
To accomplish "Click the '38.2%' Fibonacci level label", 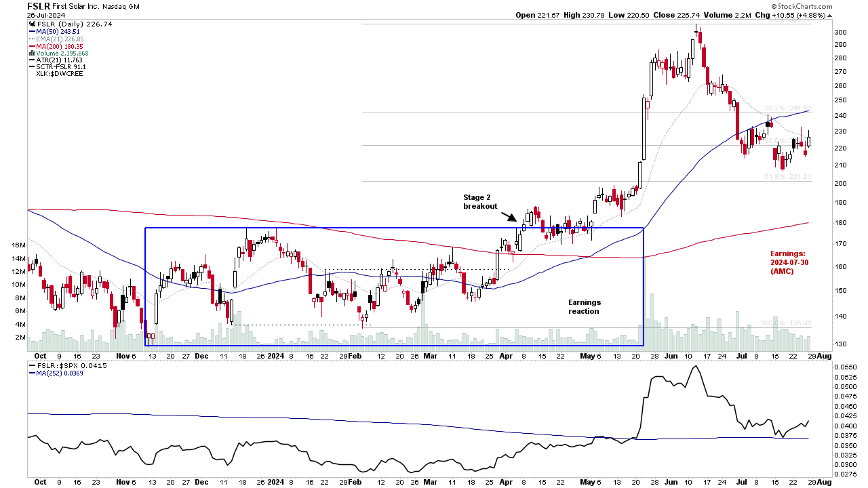I will [787, 108].
